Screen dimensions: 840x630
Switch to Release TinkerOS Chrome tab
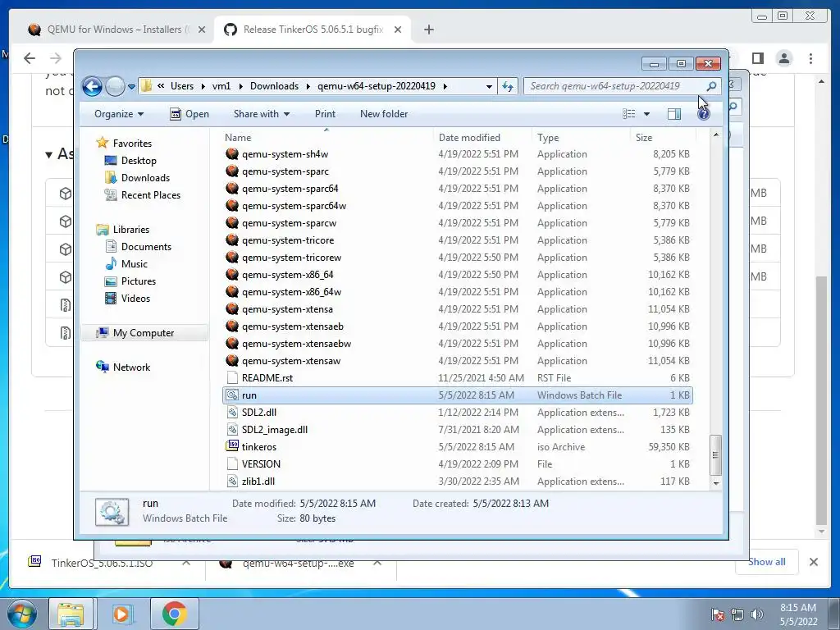tap(313, 30)
